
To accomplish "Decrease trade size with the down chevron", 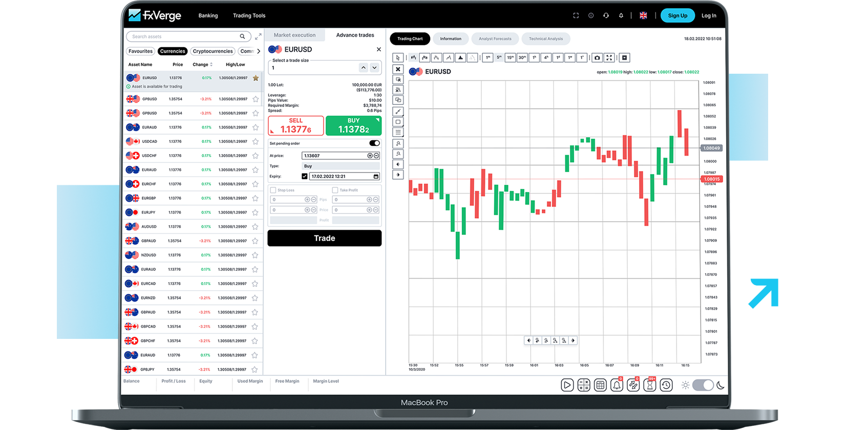I will [374, 68].
